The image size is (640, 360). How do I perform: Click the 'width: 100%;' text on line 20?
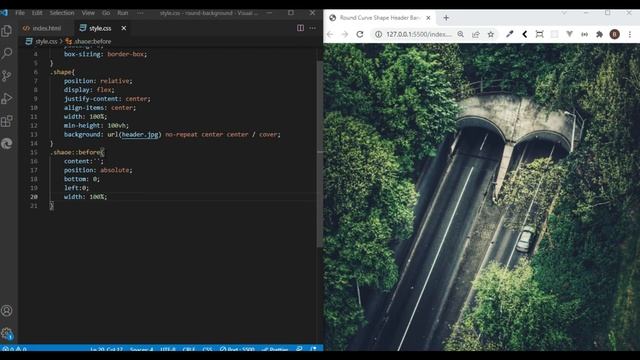(x=85, y=197)
